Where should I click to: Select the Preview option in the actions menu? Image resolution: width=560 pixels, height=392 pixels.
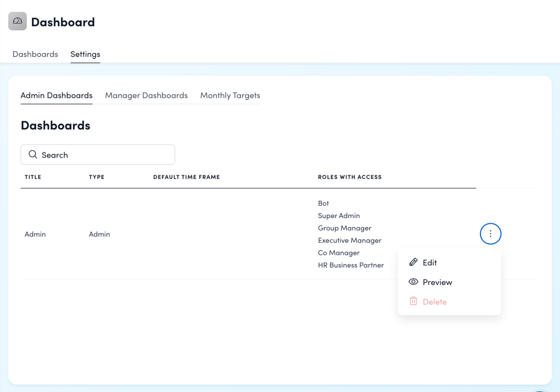(437, 282)
